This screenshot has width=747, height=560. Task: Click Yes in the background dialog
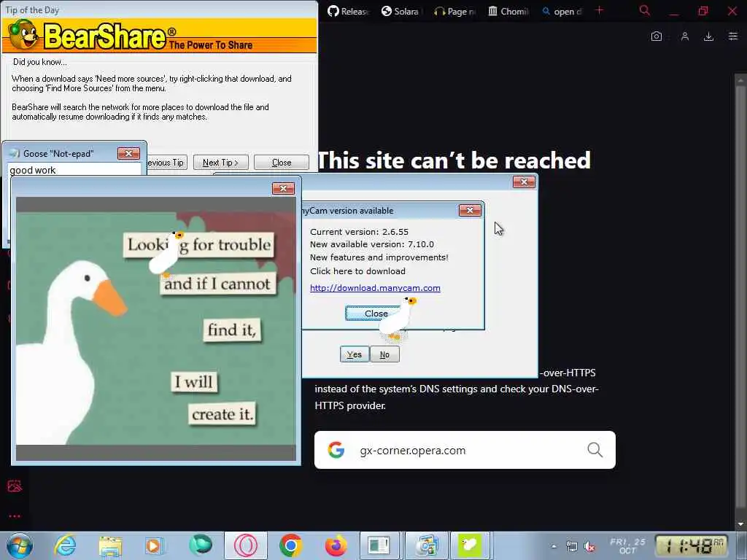click(354, 354)
